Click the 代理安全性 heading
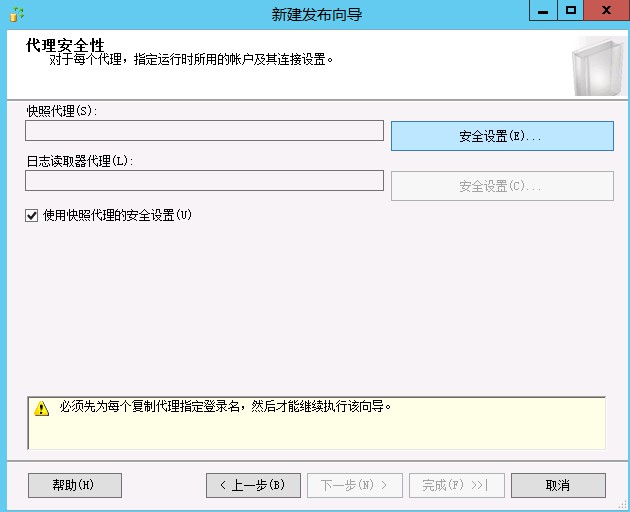 tap(65, 45)
